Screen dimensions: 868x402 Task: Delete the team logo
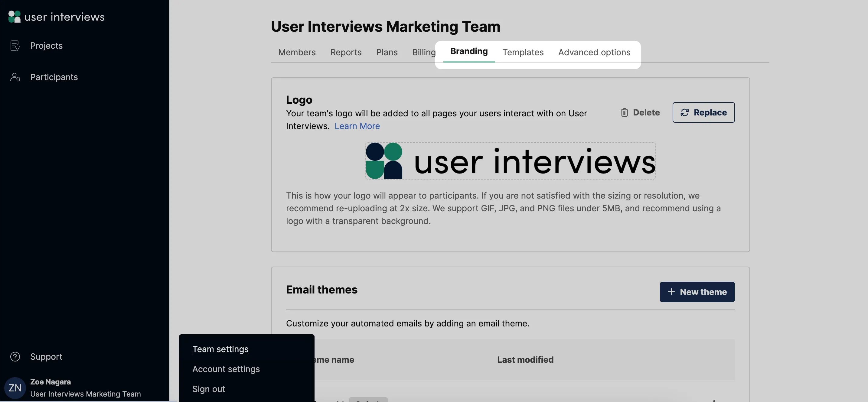point(640,112)
